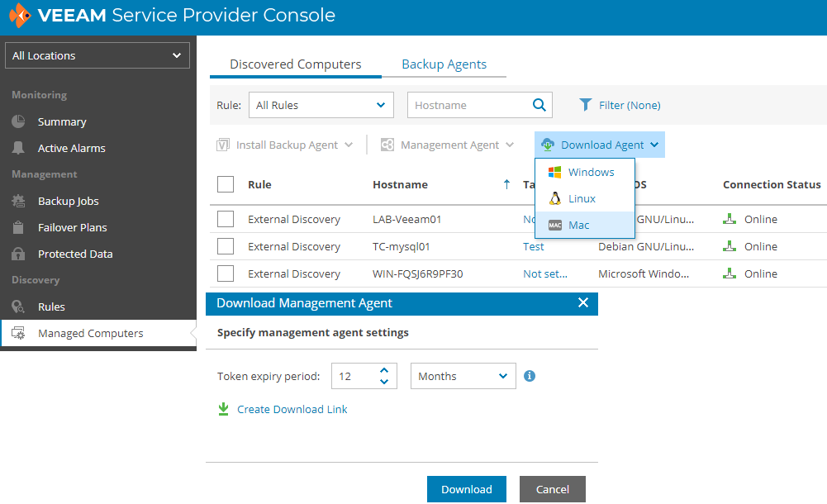Click the token expiry info icon
This screenshot has height=504, width=827.
[x=530, y=376]
